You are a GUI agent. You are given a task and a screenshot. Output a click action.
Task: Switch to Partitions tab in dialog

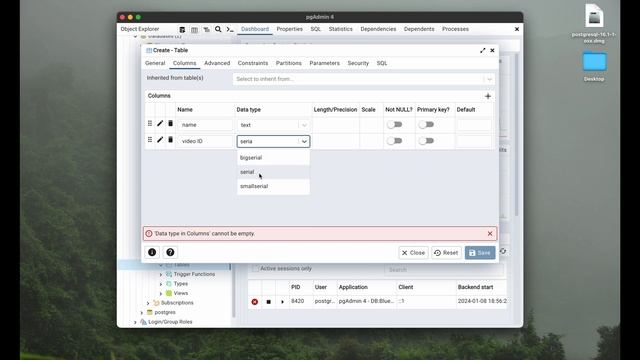(x=289, y=63)
